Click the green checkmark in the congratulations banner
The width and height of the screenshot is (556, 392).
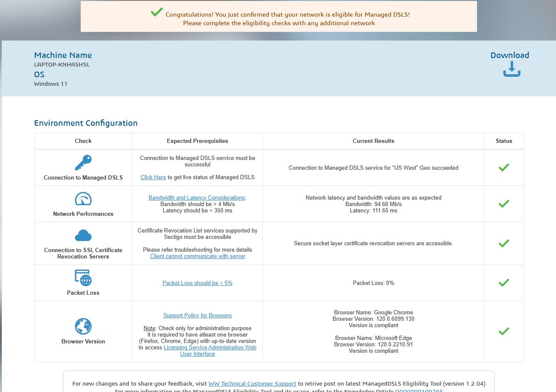point(157,13)
